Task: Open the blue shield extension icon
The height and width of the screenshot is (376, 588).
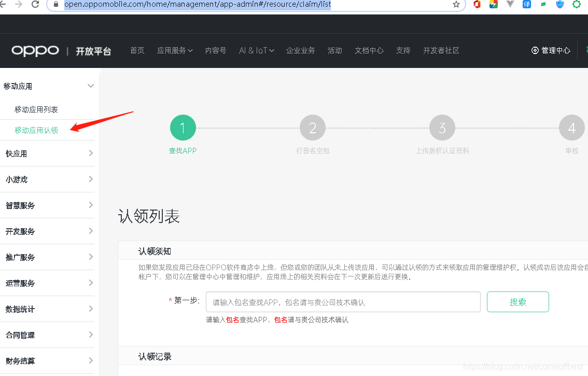Action: click(x=560, y=4)
